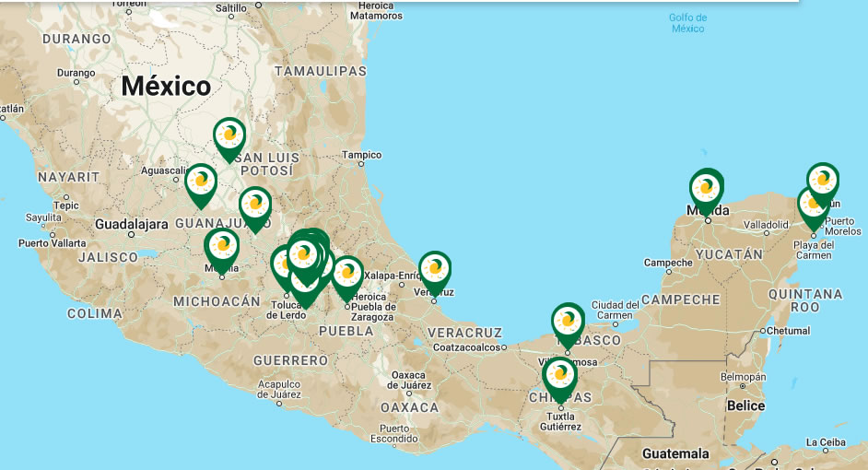The height and width of the screenshot is (470, 868).
Task: Click the DURANGO state label
Action: tap(77, 39)
